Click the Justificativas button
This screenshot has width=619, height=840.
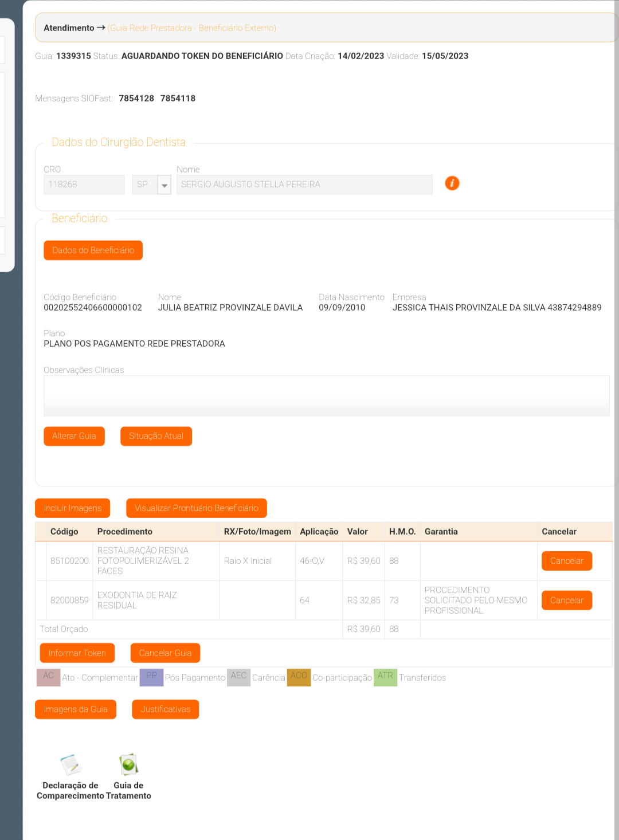click(x=165, y=709)
